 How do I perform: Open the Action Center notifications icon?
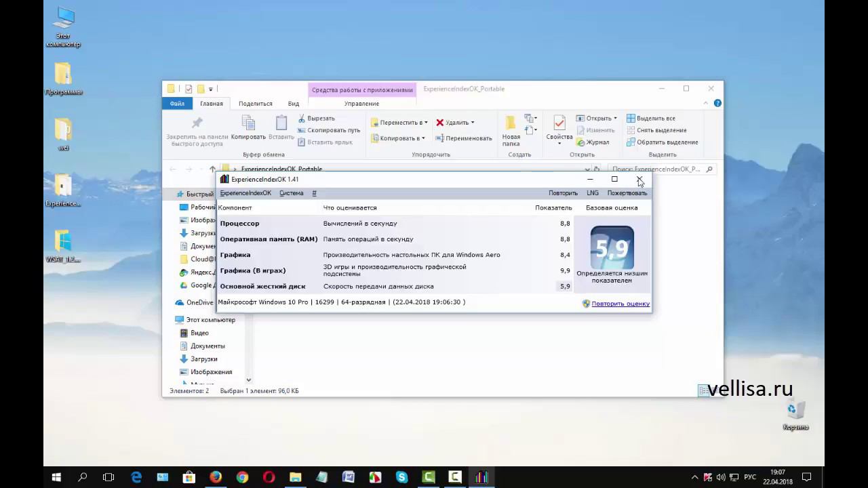(x=806, y=477)
